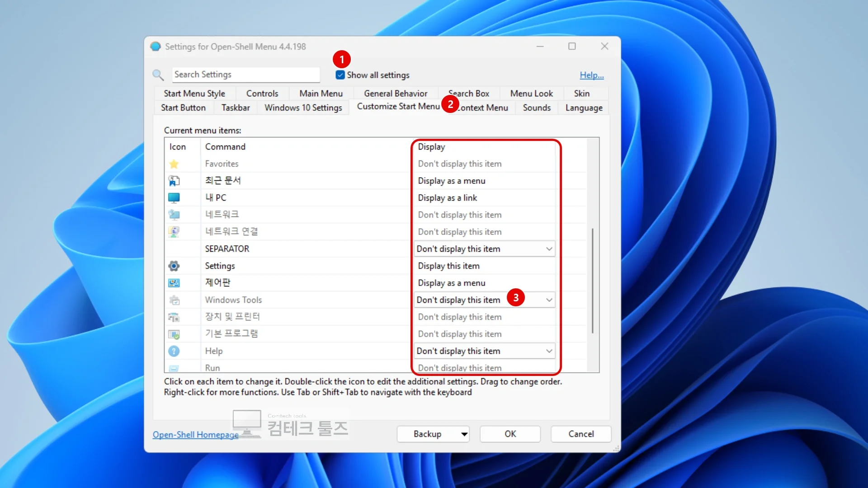Switch to the Controls tab

[x=262, y=94]
